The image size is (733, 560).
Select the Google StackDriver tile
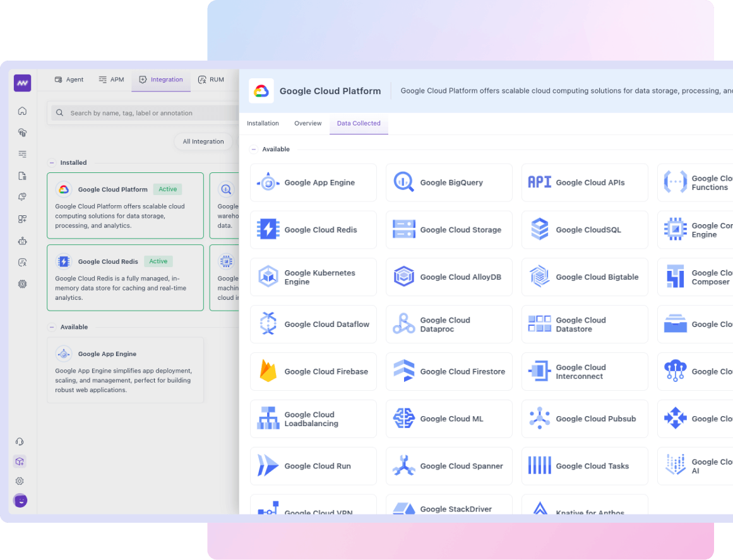point(449,505)
